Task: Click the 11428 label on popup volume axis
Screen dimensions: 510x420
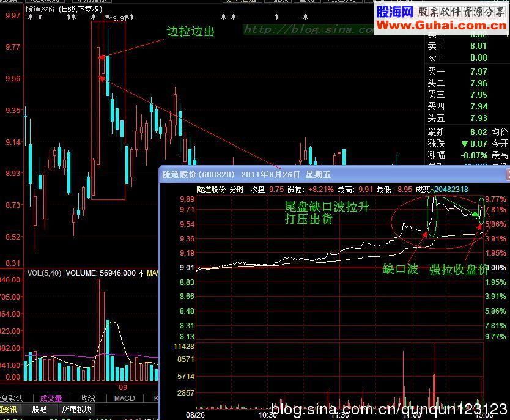Action: click(184, 346)
